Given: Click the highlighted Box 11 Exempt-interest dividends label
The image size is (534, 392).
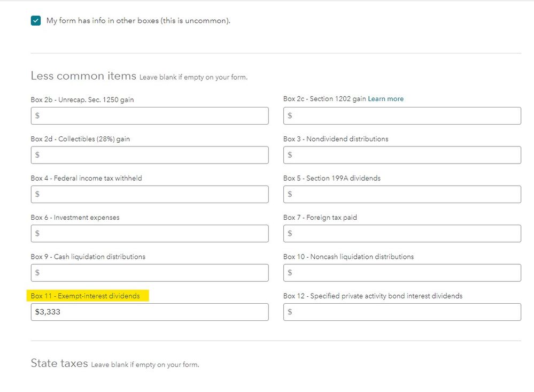Looking at the screenshot, I should [86, 296].
